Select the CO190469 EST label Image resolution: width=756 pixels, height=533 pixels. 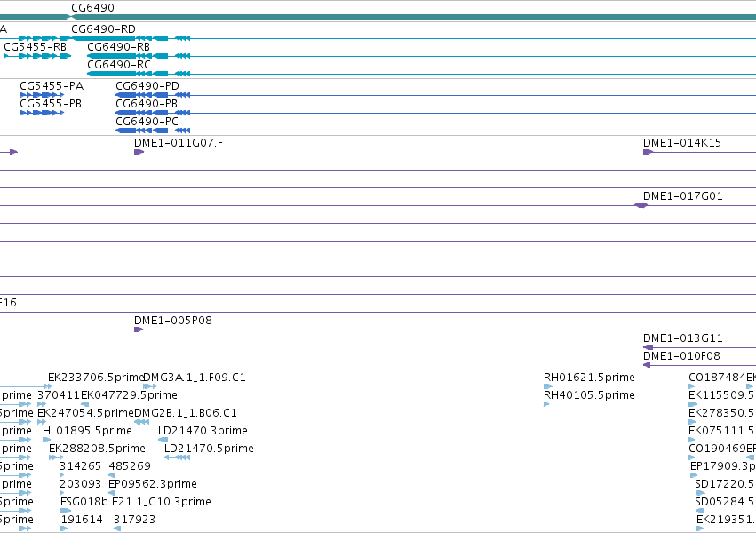pos(717,449)
